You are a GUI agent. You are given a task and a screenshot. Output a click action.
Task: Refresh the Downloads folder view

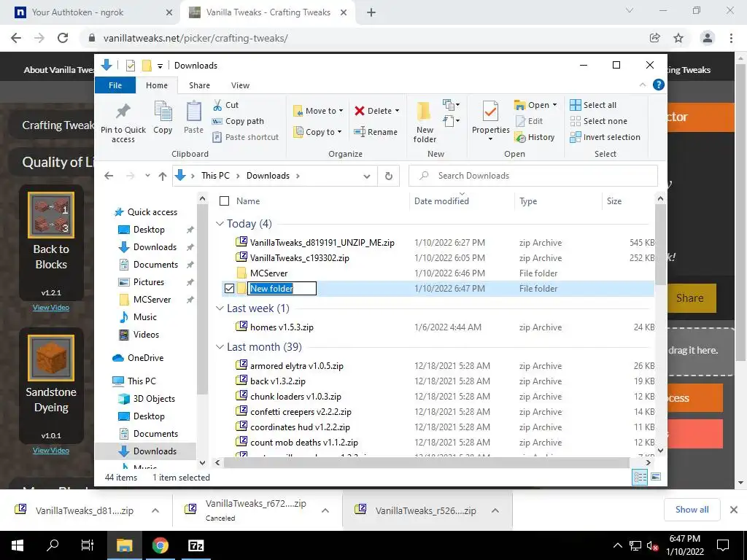click(x=389, y=176)
